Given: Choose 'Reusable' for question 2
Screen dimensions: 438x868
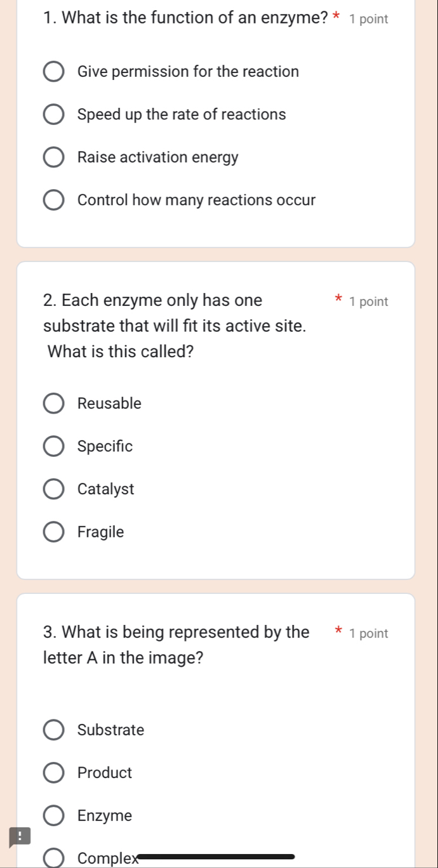Looking at the screenshot, I should [x=53, y=404].
